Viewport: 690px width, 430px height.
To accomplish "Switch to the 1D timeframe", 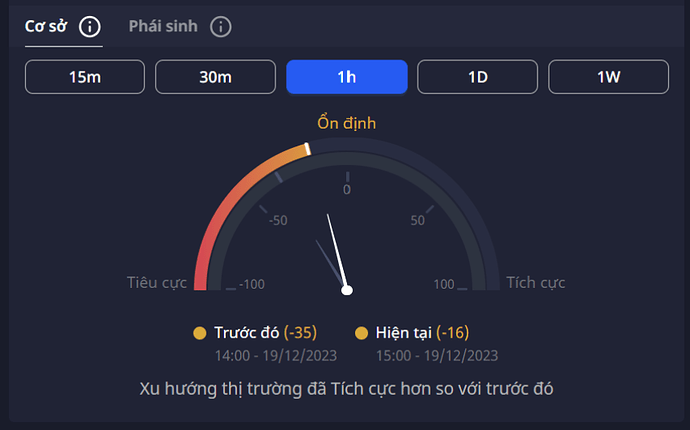I will (x=477, y=77).
